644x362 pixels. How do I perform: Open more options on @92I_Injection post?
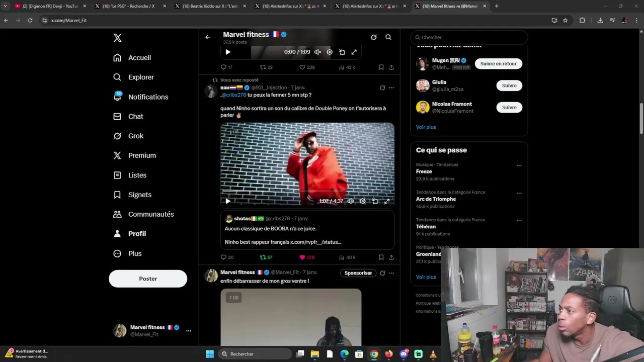(391, 88)
